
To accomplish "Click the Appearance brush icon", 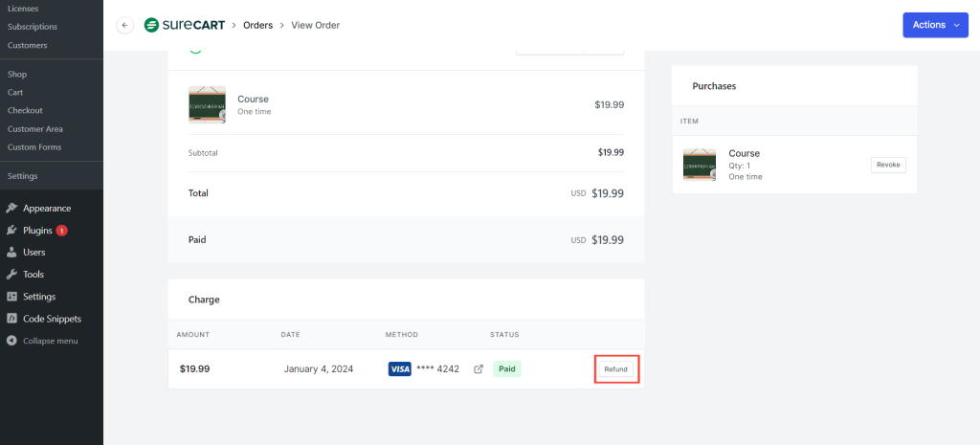I will click(x=11, y=208).
